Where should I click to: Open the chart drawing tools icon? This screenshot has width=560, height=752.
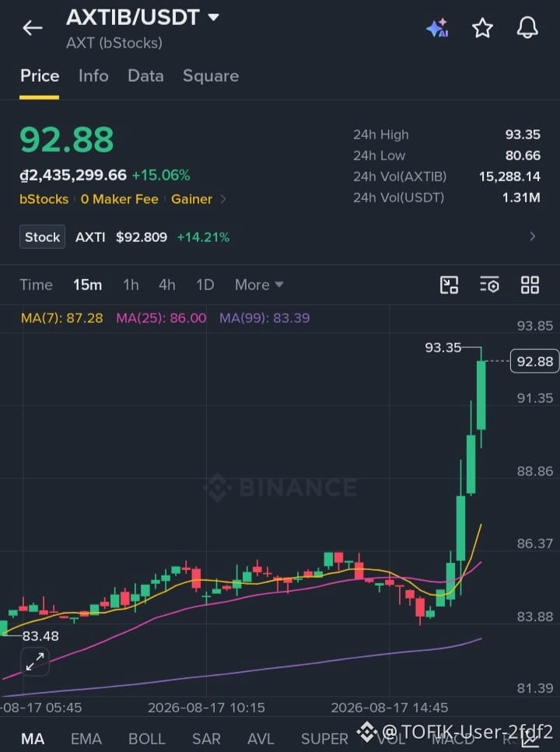coord(449,285)
